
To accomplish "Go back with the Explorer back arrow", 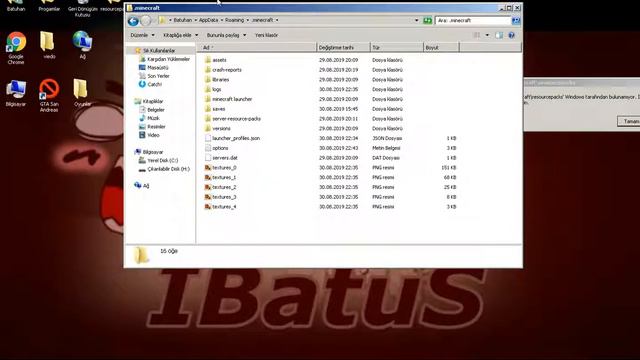I will pos(133,20).
